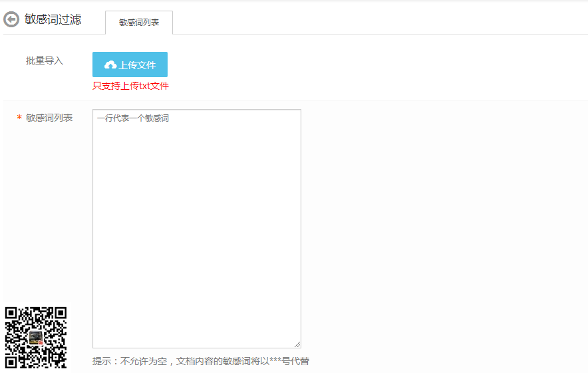Screen dimensions: 588x373
Task: Click the bottom edge of the text area
Action: pyautogui.click(x=196, y=346)
